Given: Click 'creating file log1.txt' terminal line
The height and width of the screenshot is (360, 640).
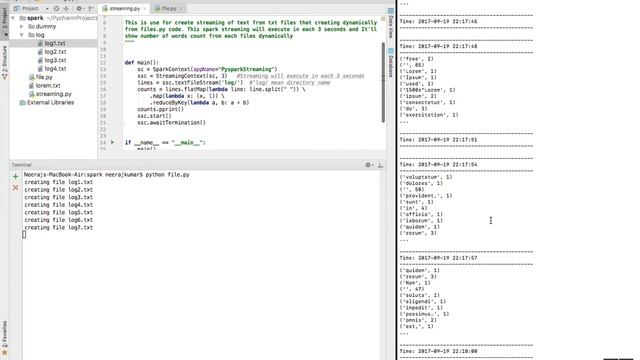Looking at the screenshot, I should click(x=58, y=182).
